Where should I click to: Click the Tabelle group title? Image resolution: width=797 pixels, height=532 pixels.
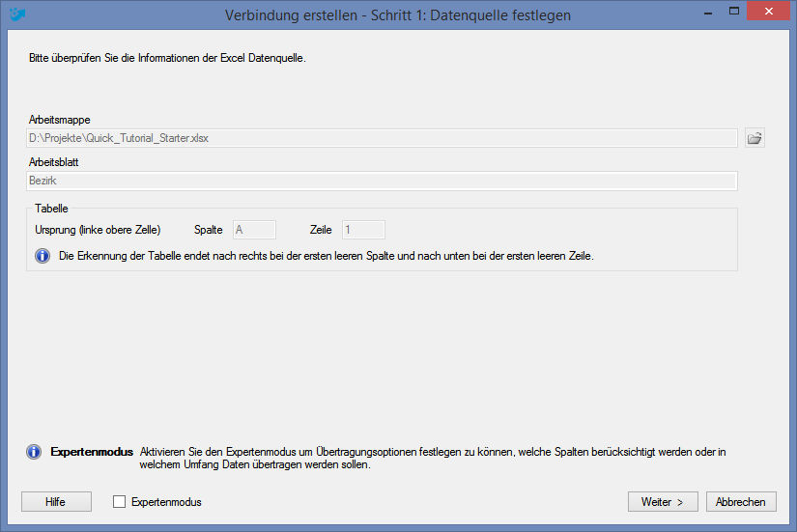click(51, 209)
